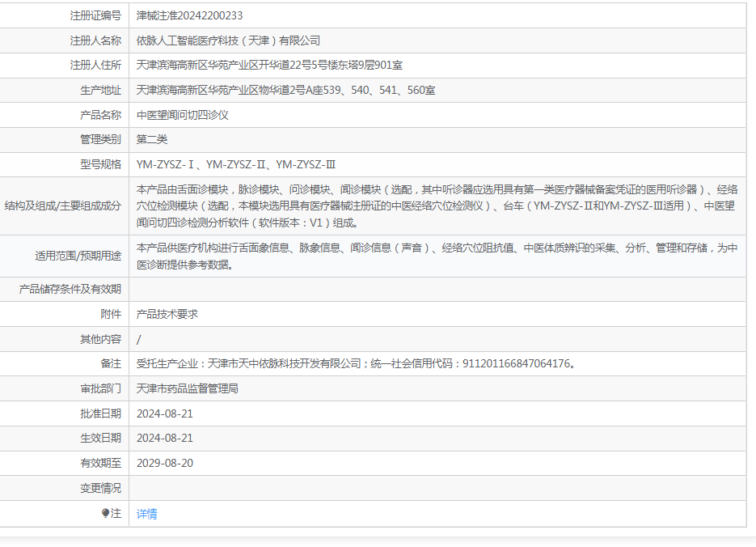
Task: Select the model spec YM-ZYSZ-Ⅰ value
Action: [165, 164]
